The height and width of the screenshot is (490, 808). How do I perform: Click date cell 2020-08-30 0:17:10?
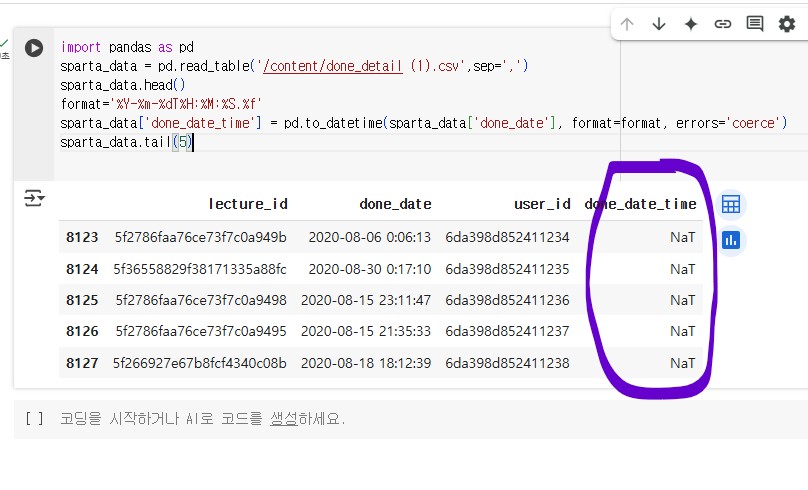(x=369, y=269)
